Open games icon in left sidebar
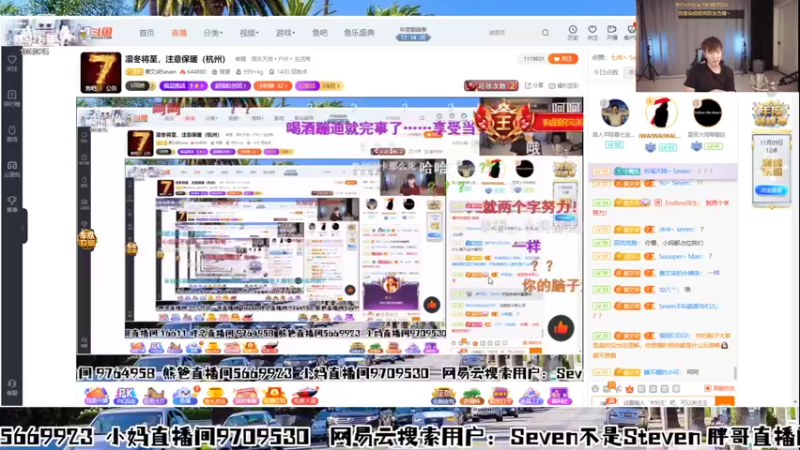Screen dimensions: 800x450 point(12,134)
